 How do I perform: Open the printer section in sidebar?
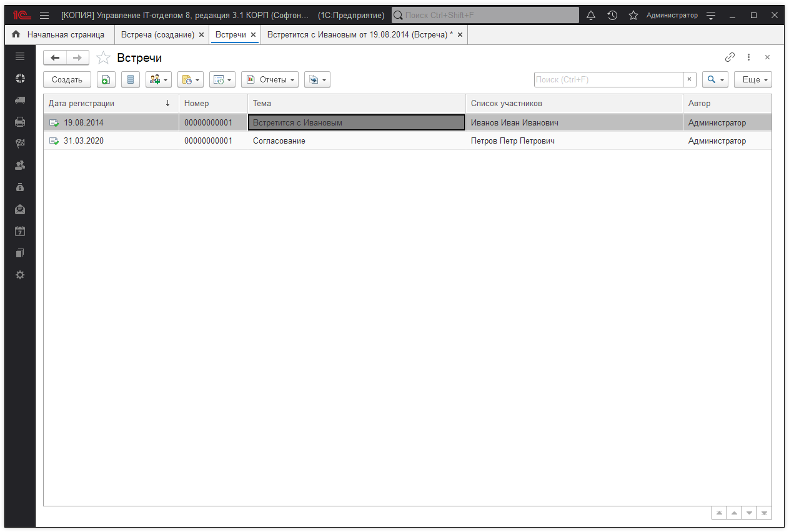pos(20,122)
